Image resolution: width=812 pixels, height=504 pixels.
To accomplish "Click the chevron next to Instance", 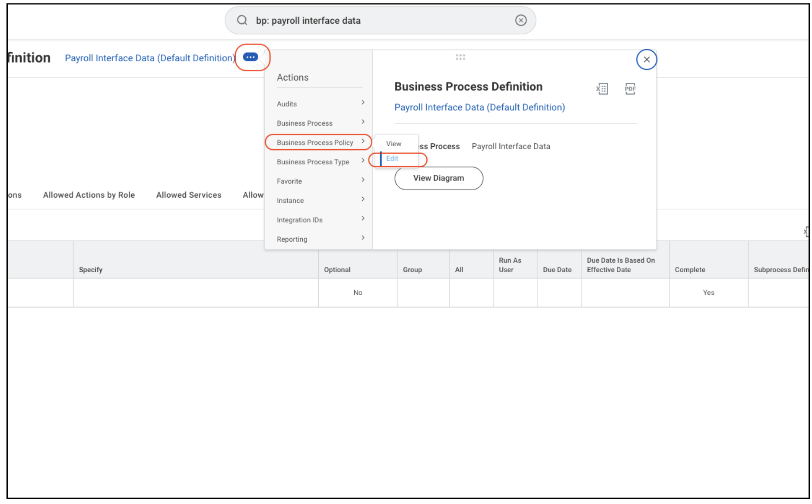I will point(363,199).
